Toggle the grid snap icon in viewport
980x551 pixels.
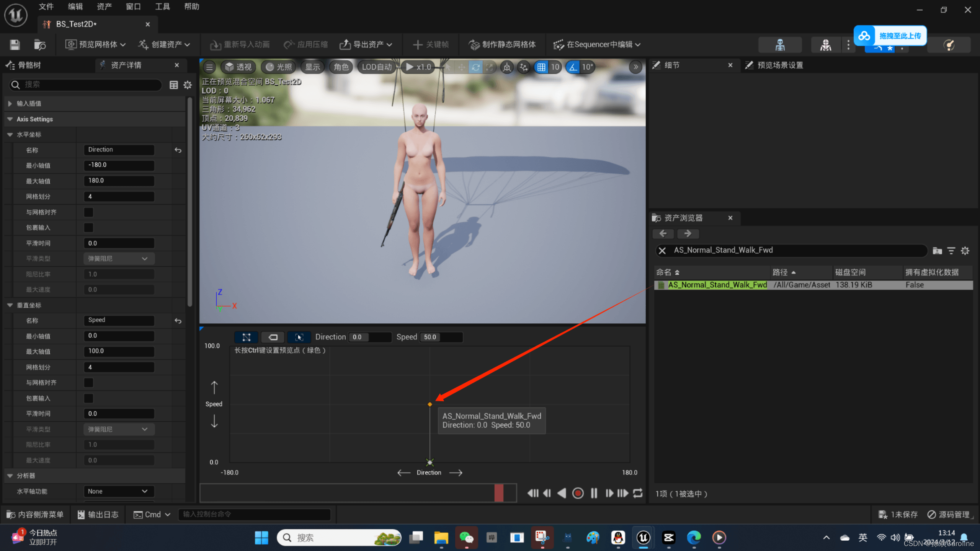[541, 67]
